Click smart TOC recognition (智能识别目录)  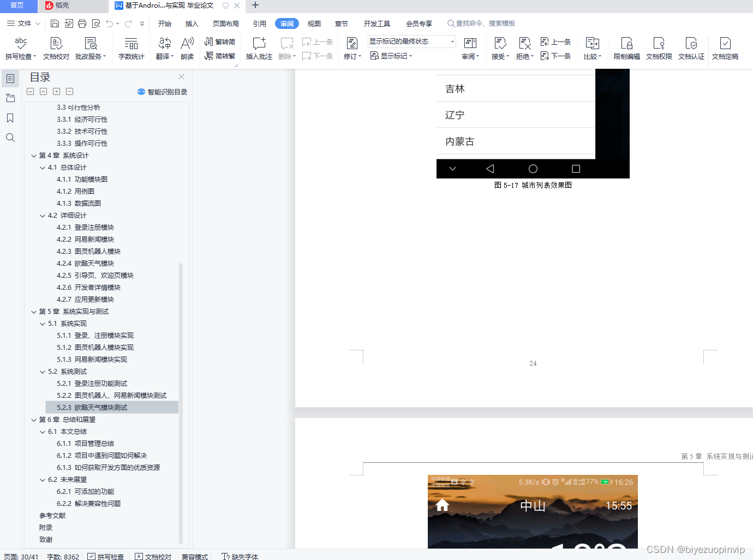pyautogui.click(x=163, y=92)
